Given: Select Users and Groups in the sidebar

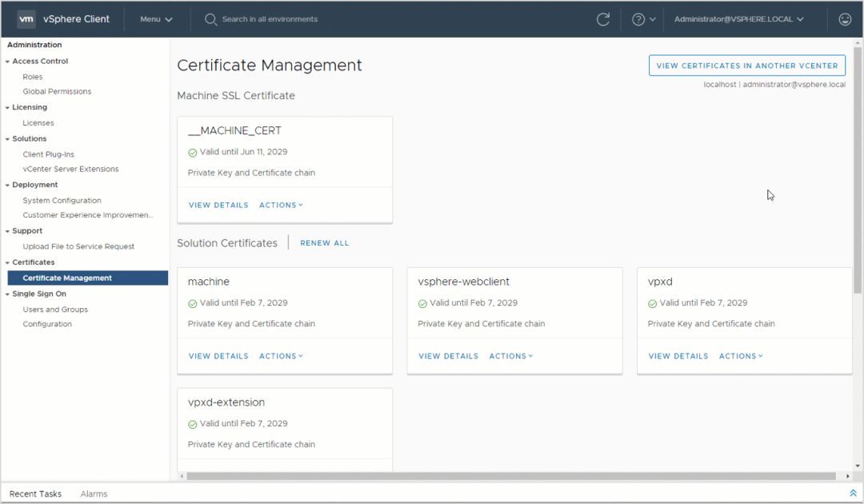Looking at the screenshot, I should coord(55,309).
